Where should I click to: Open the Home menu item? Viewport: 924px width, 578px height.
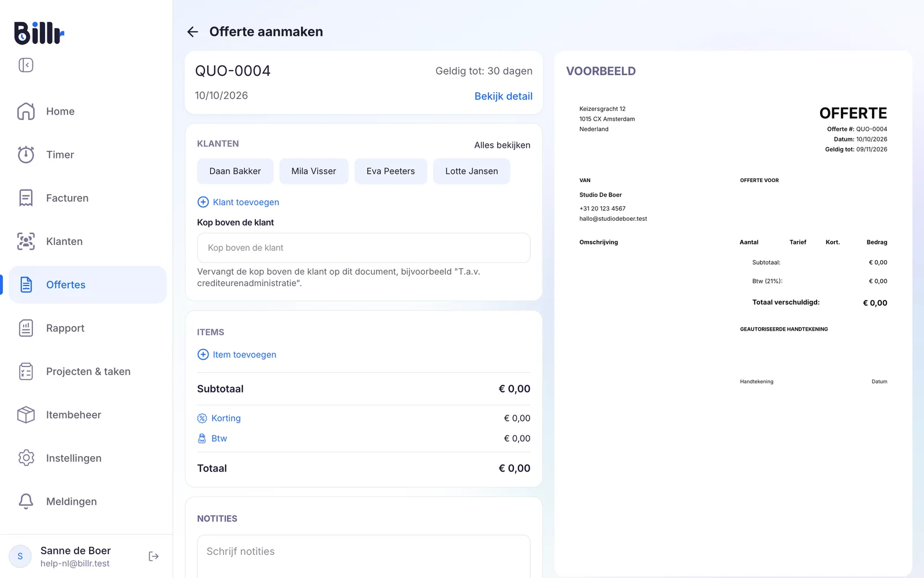point(88,111)
